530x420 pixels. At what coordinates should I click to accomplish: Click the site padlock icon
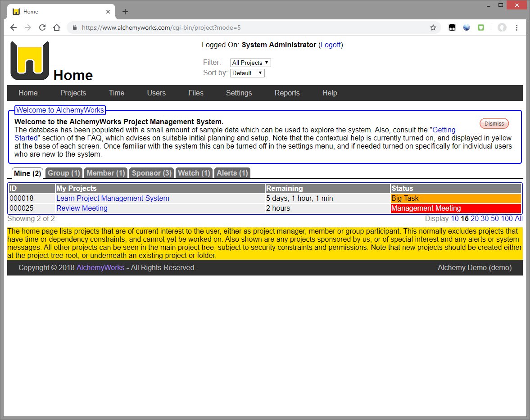[x=75, y=28]
